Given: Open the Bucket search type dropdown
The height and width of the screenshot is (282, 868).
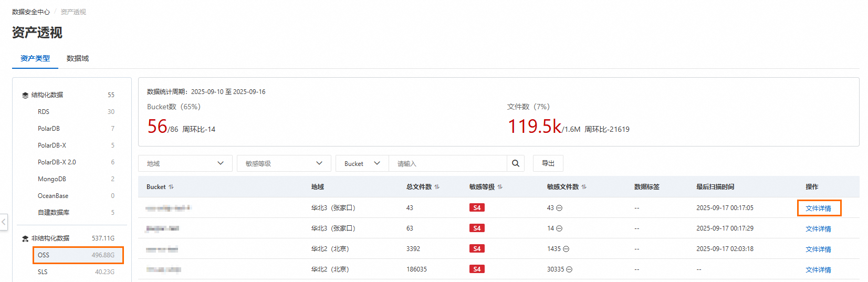Looking at the screenshot, I should (x=362, y=163).
